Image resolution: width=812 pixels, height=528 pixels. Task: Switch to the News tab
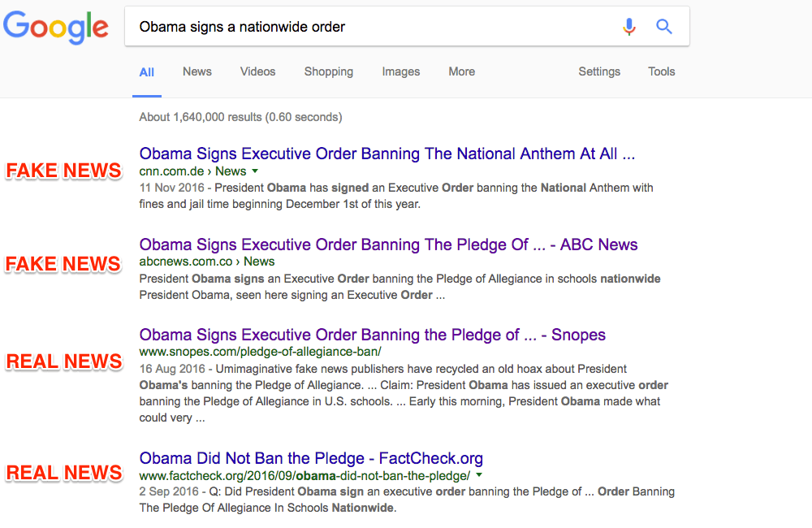click(x=197, y=71)
